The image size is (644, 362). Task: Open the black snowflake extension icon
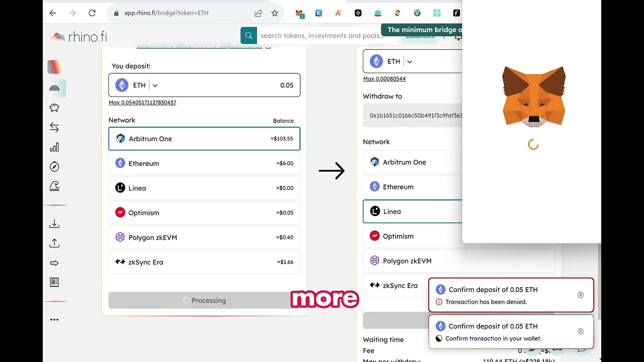358,13
